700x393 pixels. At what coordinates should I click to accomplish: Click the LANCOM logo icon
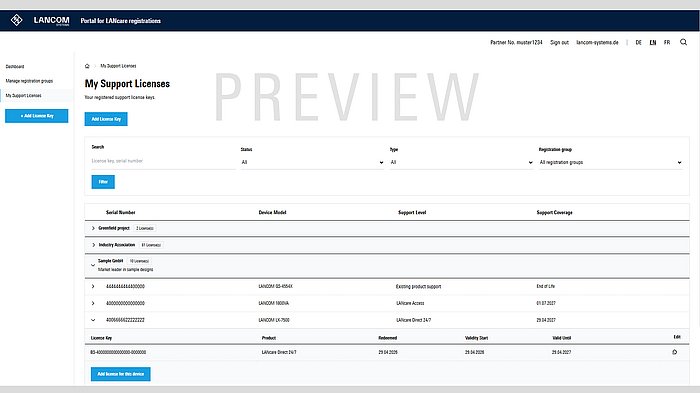[17, 20]
